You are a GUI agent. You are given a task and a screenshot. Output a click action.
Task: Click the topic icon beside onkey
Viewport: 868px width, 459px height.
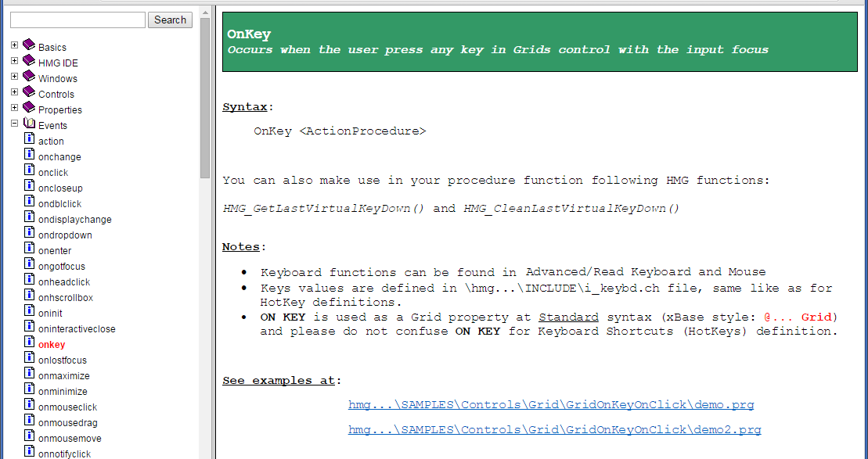pyautogui.click(x=29, y=342)
